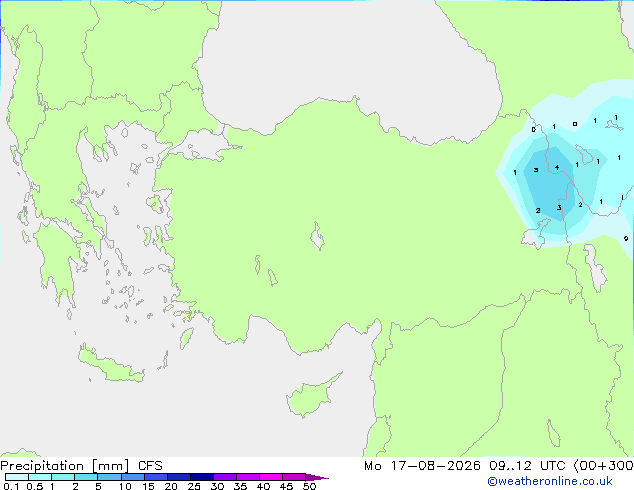Click the legend tick label '0.5'
The width and height of the screenshot is (634, 490).
click(x=34, y=486)
